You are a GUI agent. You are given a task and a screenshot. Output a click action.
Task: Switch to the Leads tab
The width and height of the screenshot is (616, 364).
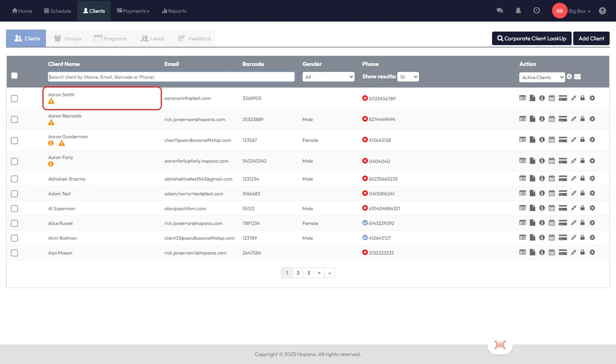(152, 39)
